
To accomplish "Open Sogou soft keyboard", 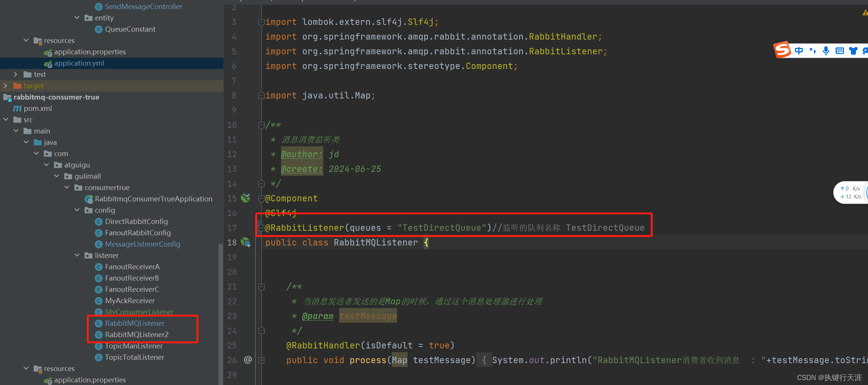I will [x=840, y=51].
